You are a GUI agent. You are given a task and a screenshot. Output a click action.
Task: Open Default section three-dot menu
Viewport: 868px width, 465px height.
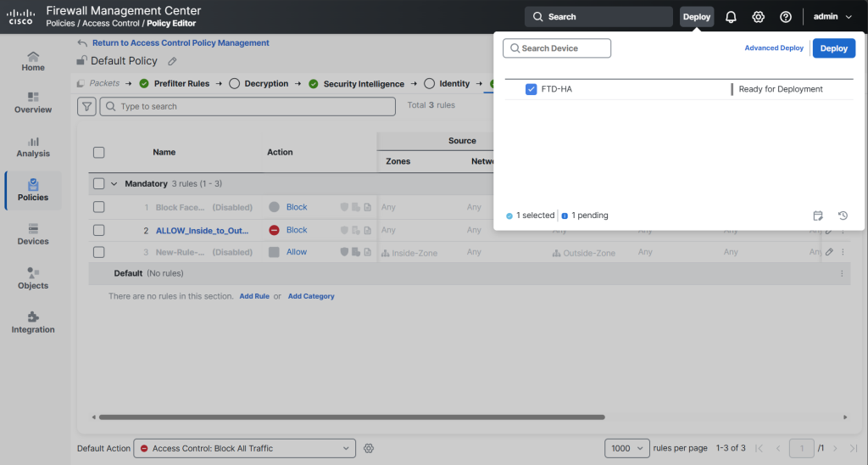coord(842,273)
